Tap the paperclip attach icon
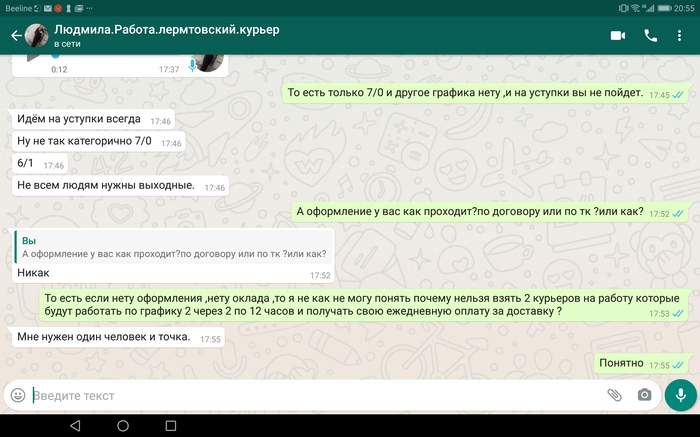Viewport: 700px width, 437px height. coord(614,395)
